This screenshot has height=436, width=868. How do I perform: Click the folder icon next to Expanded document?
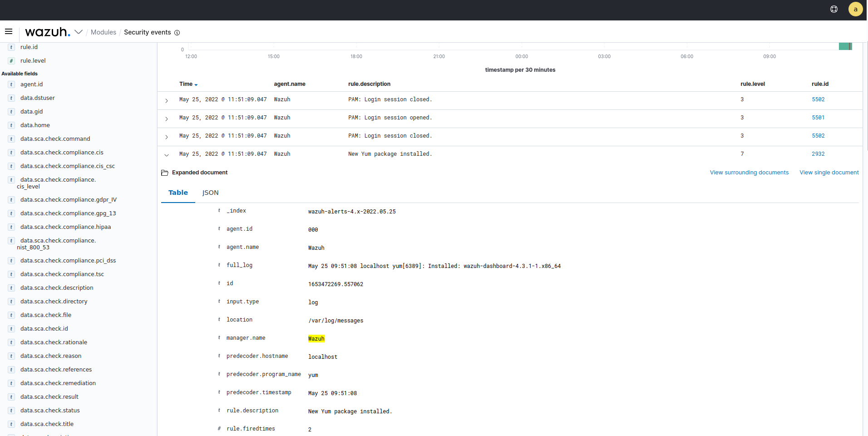coord(164,173)
